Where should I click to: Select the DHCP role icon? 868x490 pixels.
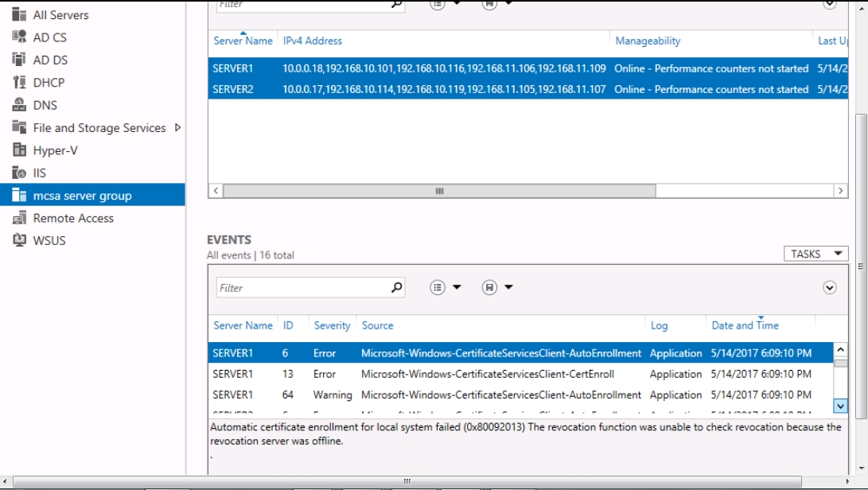point(19,82)
